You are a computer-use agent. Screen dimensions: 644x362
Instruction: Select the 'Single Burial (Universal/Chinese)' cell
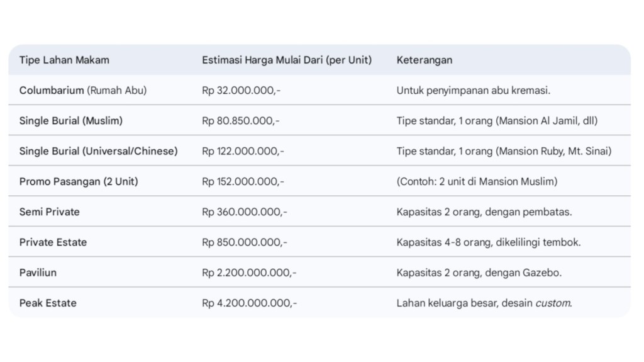[x=98, y=151]
